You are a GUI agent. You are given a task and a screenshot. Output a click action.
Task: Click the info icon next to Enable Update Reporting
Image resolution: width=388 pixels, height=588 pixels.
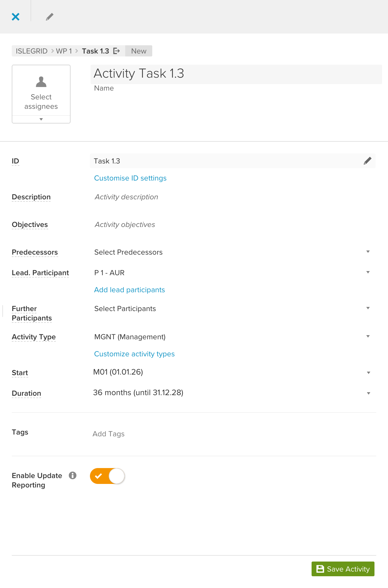tap(73, 475)
